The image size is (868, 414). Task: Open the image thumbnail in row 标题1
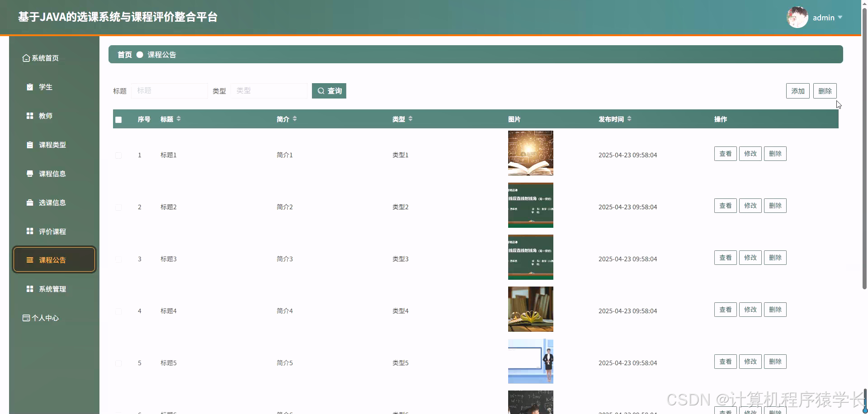pos(530,153)
